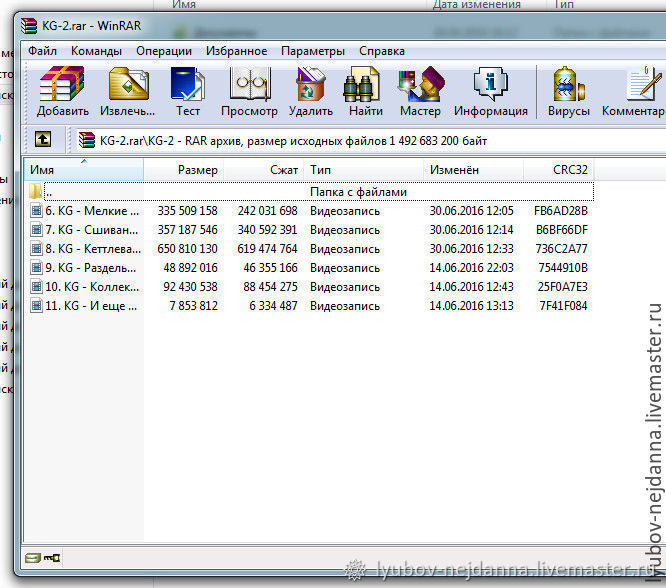666x588 pixels.
Task: Select file name '8. KG - Кеттлева...'
Action: coord(93,249)
